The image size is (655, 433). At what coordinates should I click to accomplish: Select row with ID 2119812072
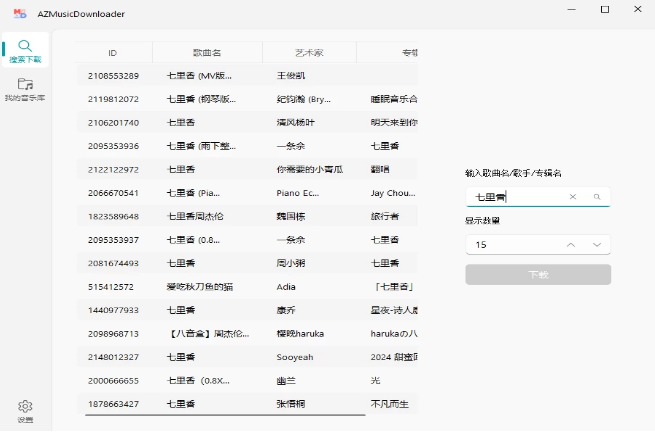247,99
